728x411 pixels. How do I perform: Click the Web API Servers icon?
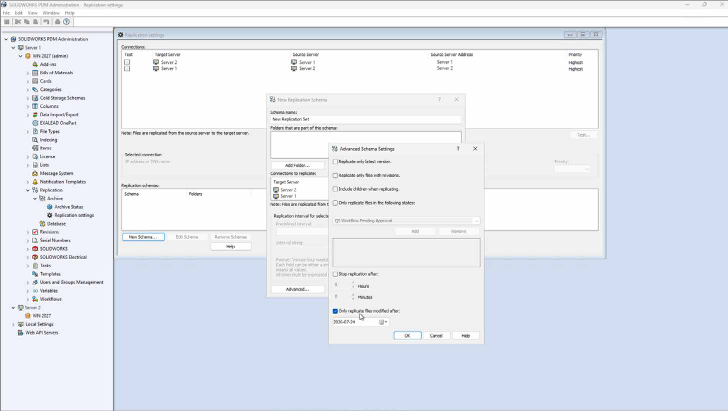(x=20, y=333)
